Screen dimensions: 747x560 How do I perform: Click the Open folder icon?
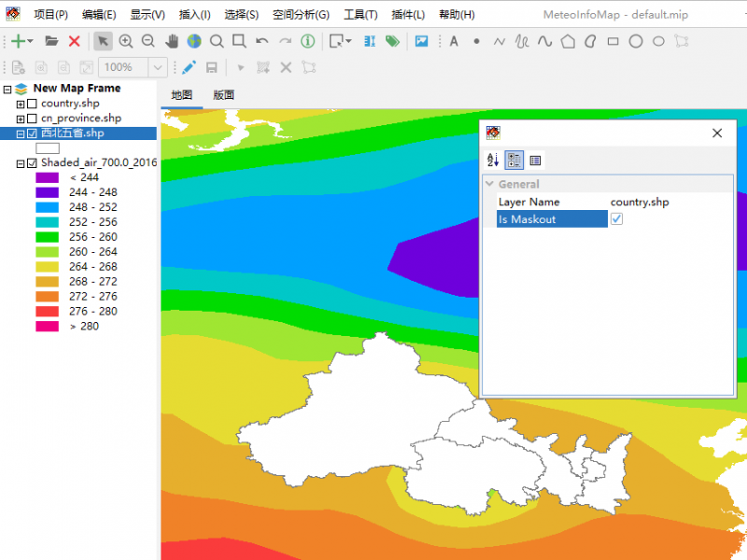(51, 41)
